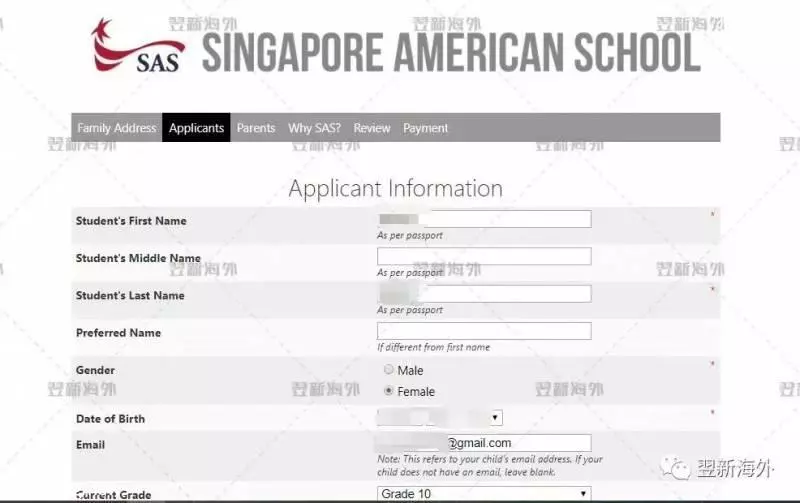Screen dimensions: 800x503
Task: Select the Female gender radio button
Action: 389,391
